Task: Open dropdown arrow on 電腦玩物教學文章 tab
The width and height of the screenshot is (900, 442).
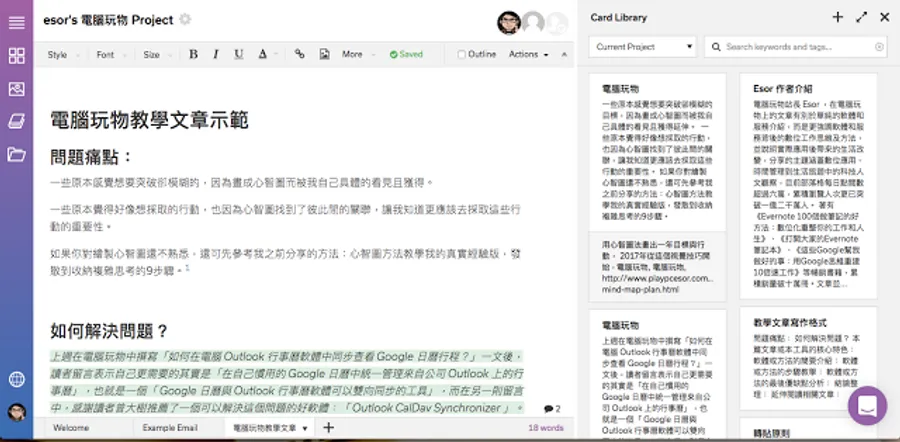Action: [x=305, y=428]
